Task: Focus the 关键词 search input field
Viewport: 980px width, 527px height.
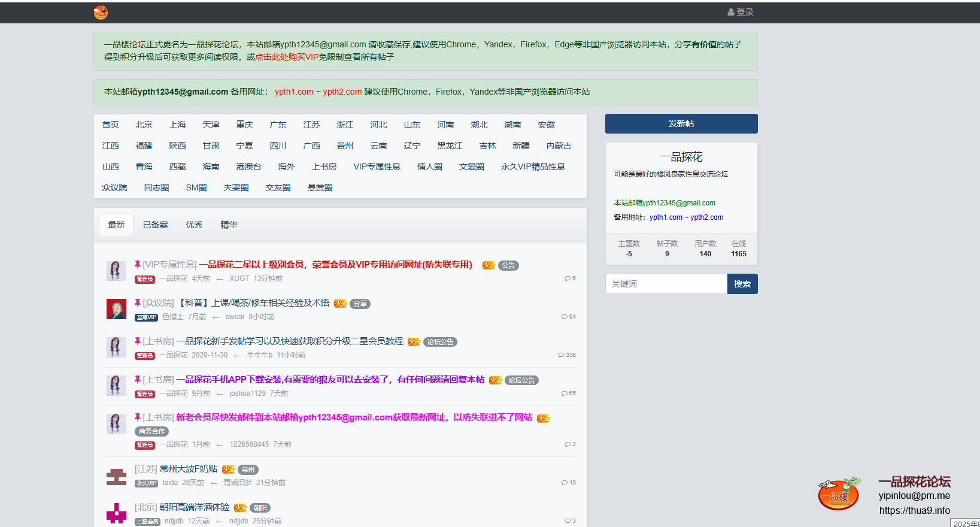Action: coord(666,284)
